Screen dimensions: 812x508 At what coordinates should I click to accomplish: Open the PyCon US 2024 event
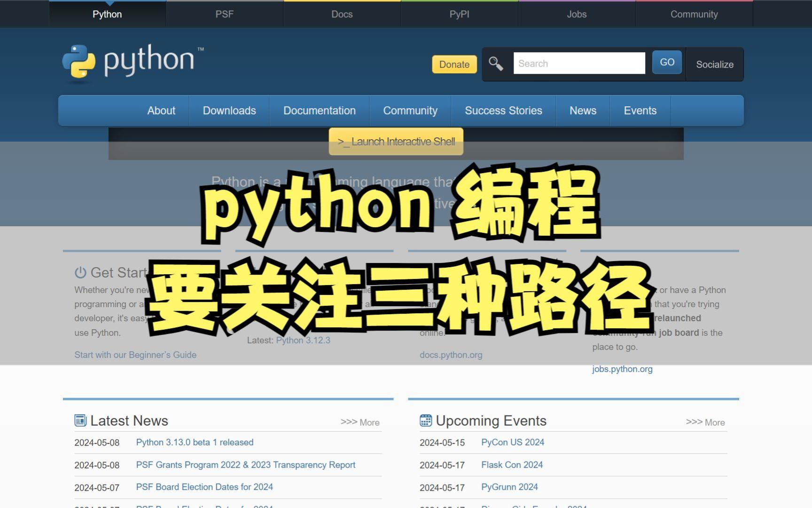coord(513,442)
